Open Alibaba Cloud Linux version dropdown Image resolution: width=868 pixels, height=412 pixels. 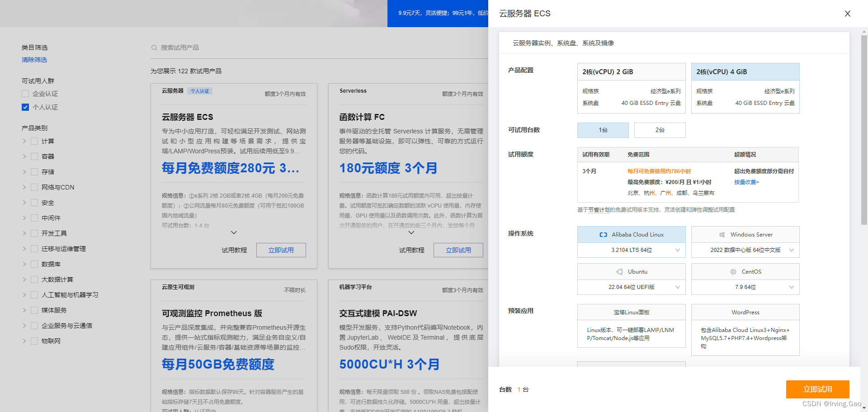[632, 250]
